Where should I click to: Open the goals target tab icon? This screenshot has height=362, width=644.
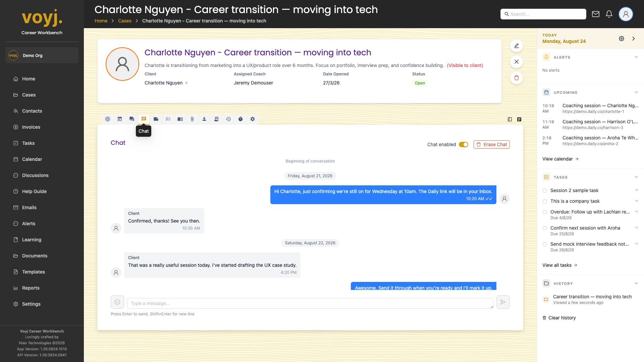pos(108,119)
